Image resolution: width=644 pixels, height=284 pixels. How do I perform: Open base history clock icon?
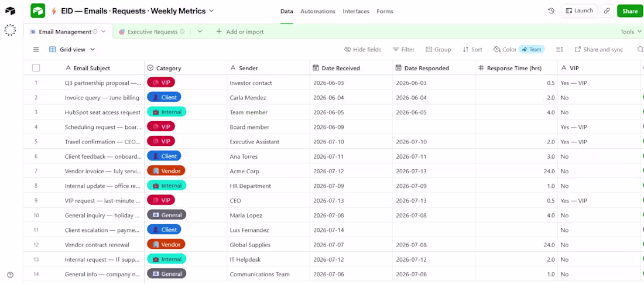(551, 11)
